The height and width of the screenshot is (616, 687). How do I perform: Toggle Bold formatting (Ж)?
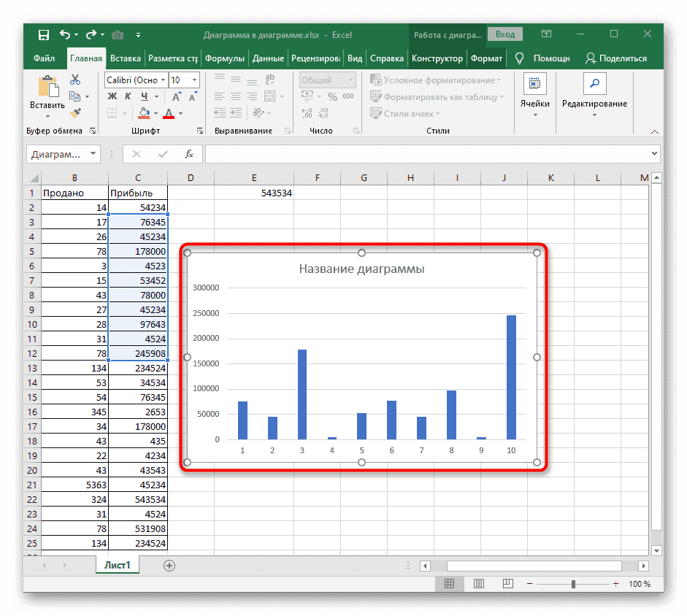[112, 96]
